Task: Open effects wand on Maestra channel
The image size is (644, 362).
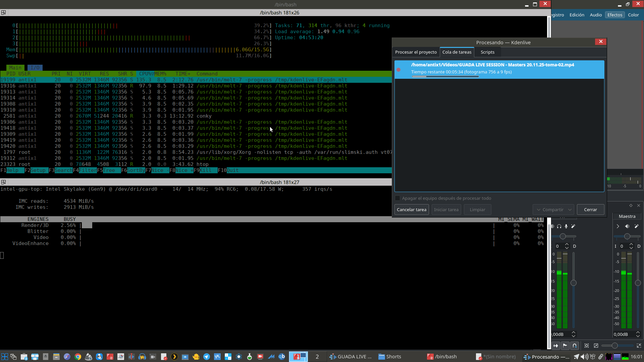Action: pos(636,227)
